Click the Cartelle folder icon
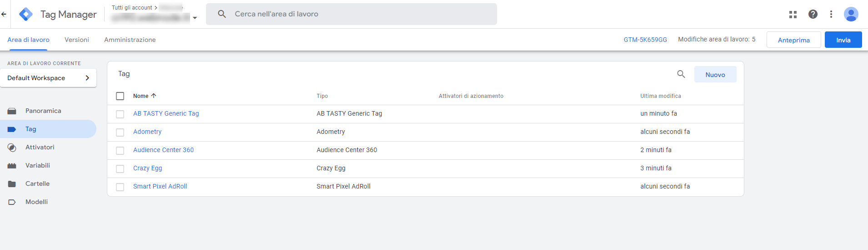868x250 pixels. [x=12, y=184]
